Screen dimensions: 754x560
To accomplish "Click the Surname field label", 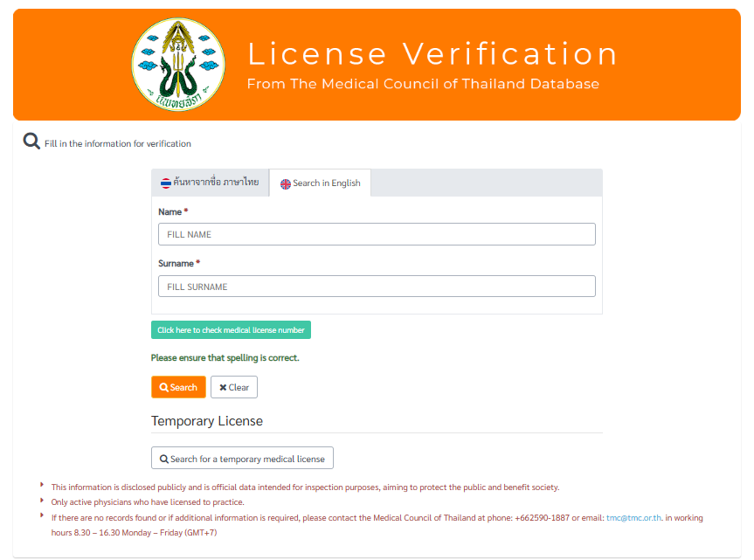I will pyautogui.click(x=176, y=263).
